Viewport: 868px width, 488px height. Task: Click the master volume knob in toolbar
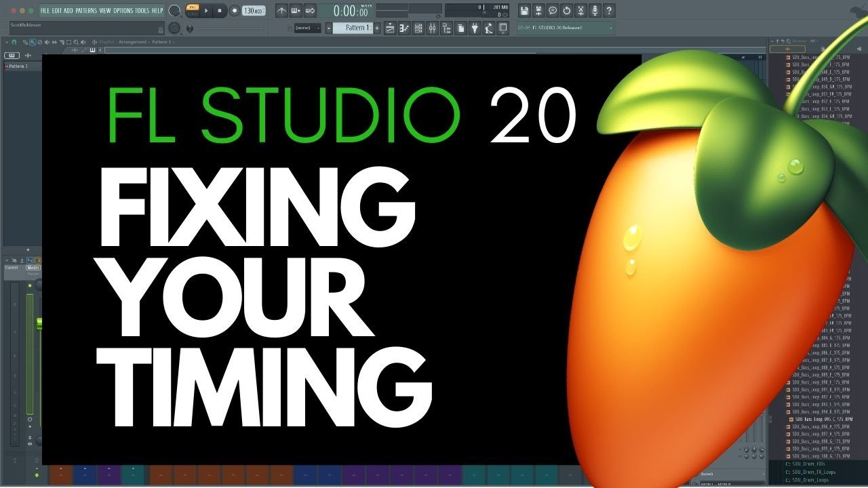[174, 11]
